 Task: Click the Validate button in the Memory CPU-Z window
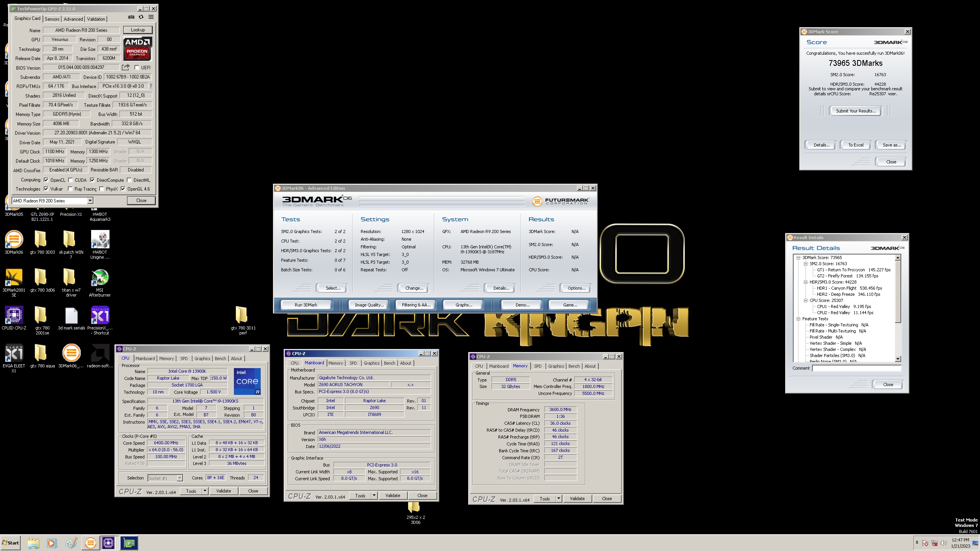click(x=577, y=499)
